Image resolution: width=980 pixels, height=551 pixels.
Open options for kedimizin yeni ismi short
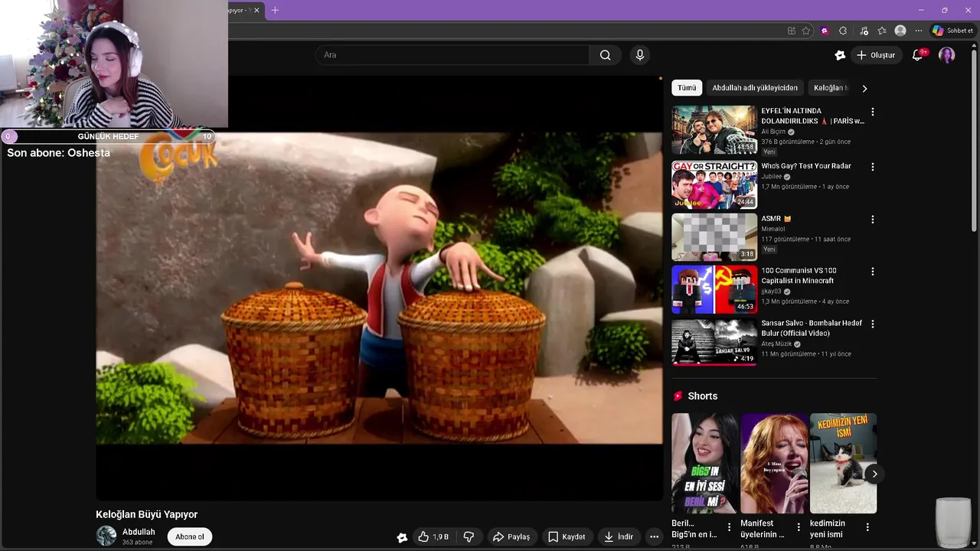click(x=867, y=527)
